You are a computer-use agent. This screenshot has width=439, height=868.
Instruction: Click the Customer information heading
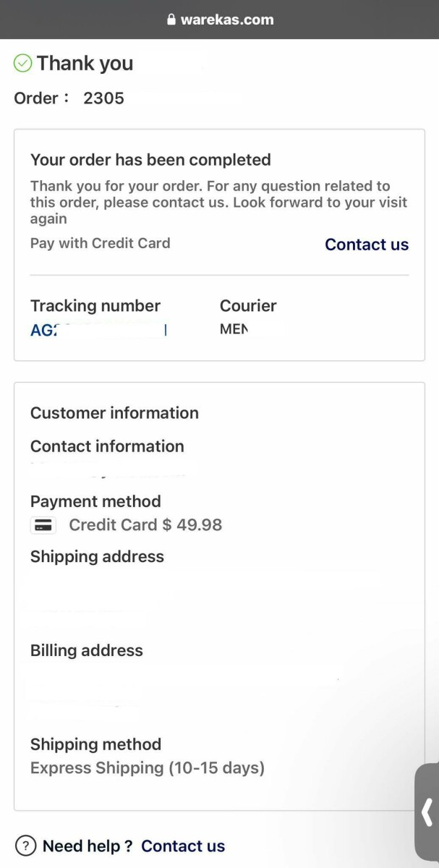(x=114, y=413)
